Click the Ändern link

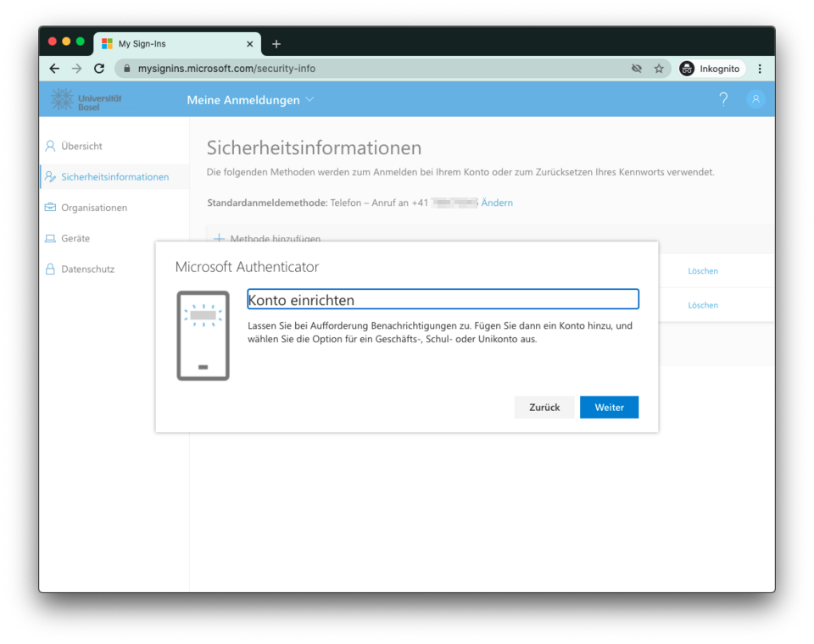pos(497,203)
